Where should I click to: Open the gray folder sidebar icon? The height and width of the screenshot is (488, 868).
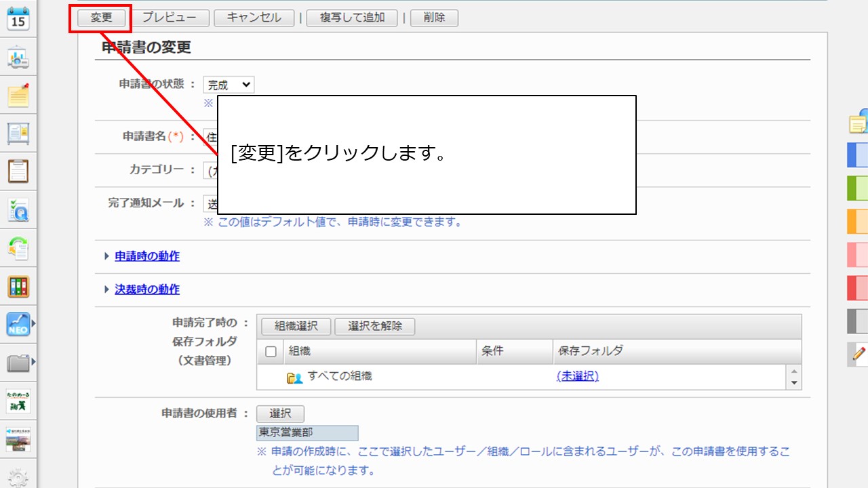(x=18, y=363)
